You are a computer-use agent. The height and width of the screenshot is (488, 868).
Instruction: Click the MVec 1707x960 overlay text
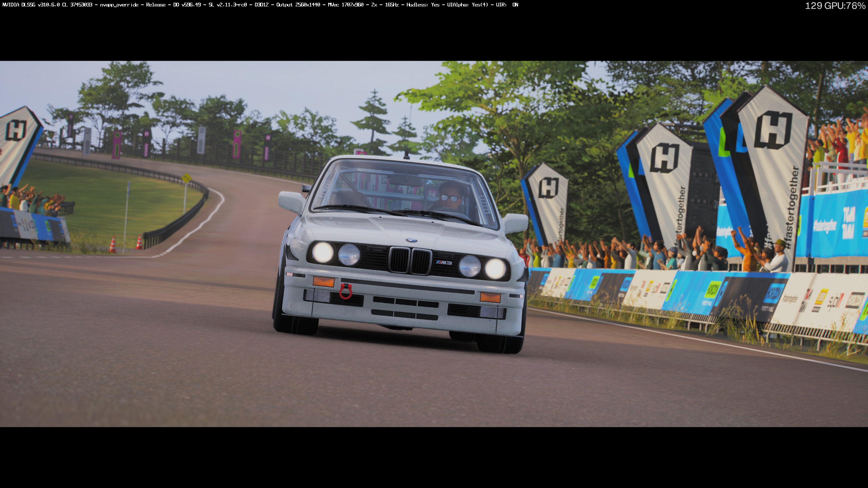pyautogui.click(x=346, y=5)
